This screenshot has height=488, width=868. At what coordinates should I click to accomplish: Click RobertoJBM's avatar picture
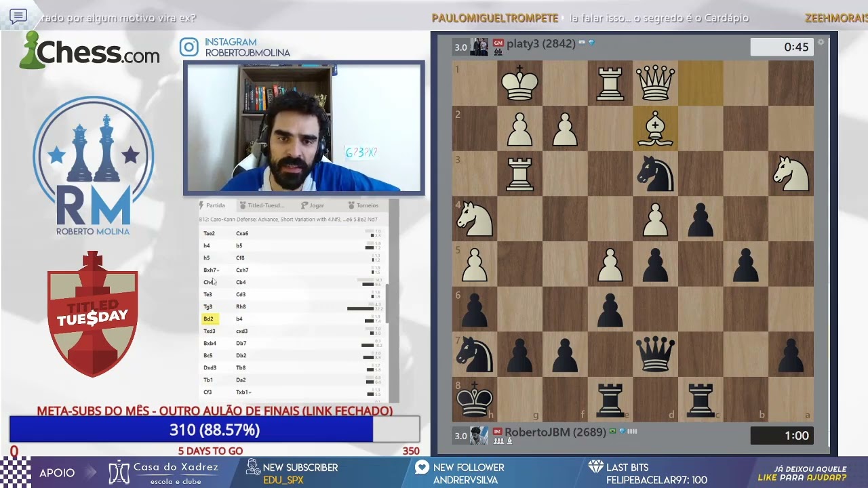click(479, 435)
